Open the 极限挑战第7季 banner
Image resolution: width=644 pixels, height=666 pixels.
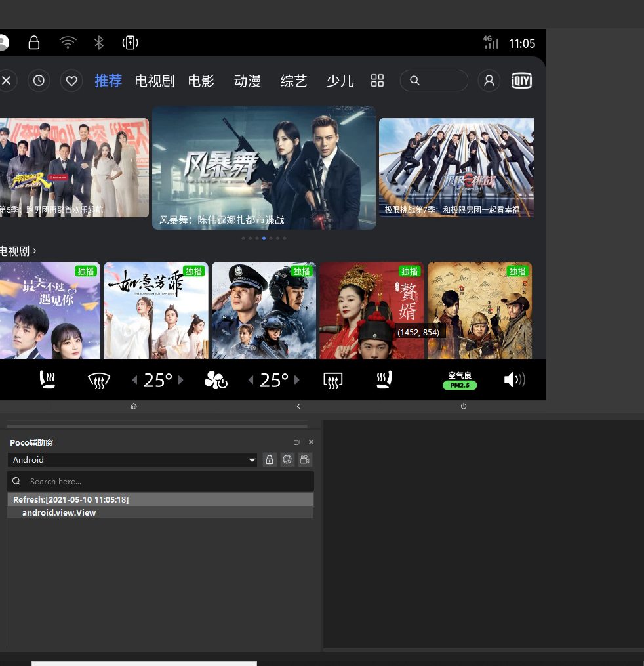[456, 168]
